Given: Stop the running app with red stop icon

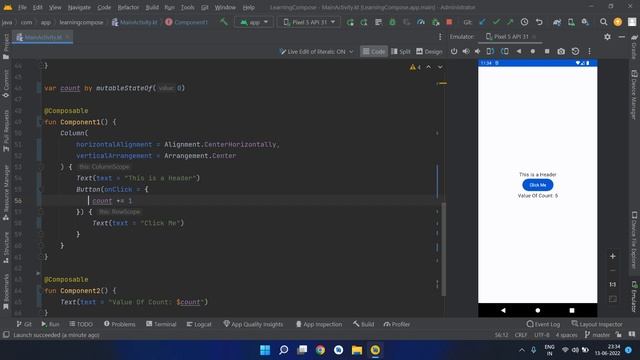Looking at the screenshot, I should (x=449, y=22).
